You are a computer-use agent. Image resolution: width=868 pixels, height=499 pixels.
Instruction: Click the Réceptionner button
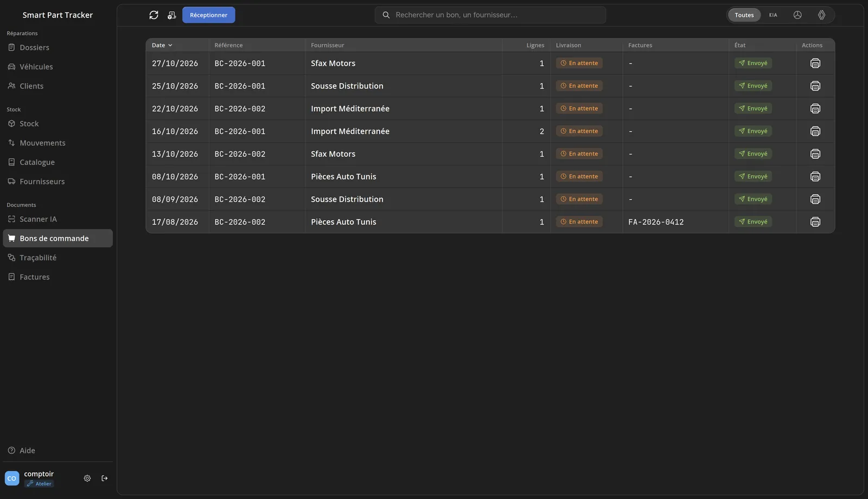(208, 15)
